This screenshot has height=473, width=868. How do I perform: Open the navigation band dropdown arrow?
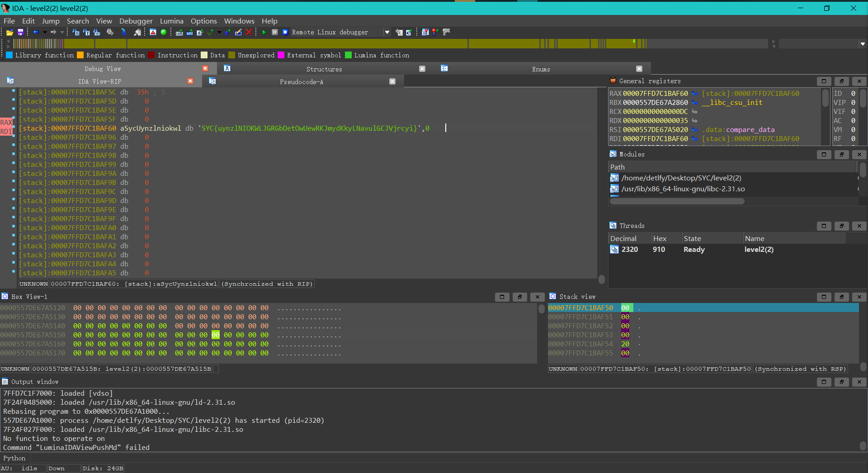point(863,44)
